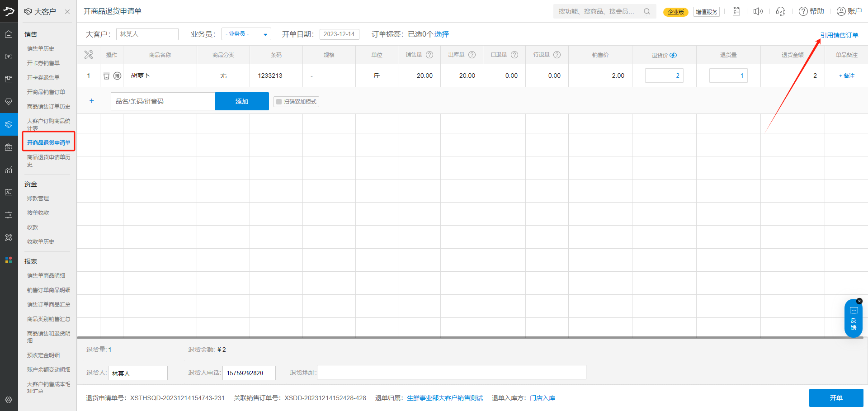Click the 退货地址 input field
The height and width of the screenshot is (411, 868).
tap(452, 372)
